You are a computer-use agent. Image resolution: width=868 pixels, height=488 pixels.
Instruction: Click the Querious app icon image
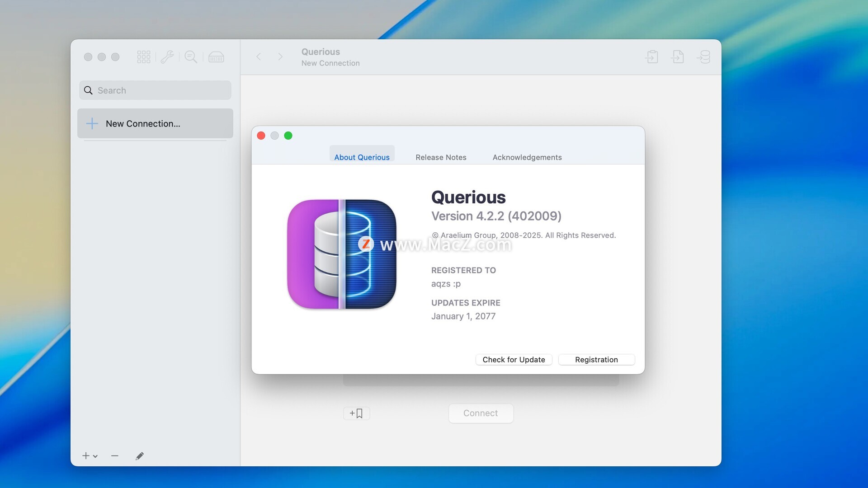pyautogui.click(x=342, y=254)
